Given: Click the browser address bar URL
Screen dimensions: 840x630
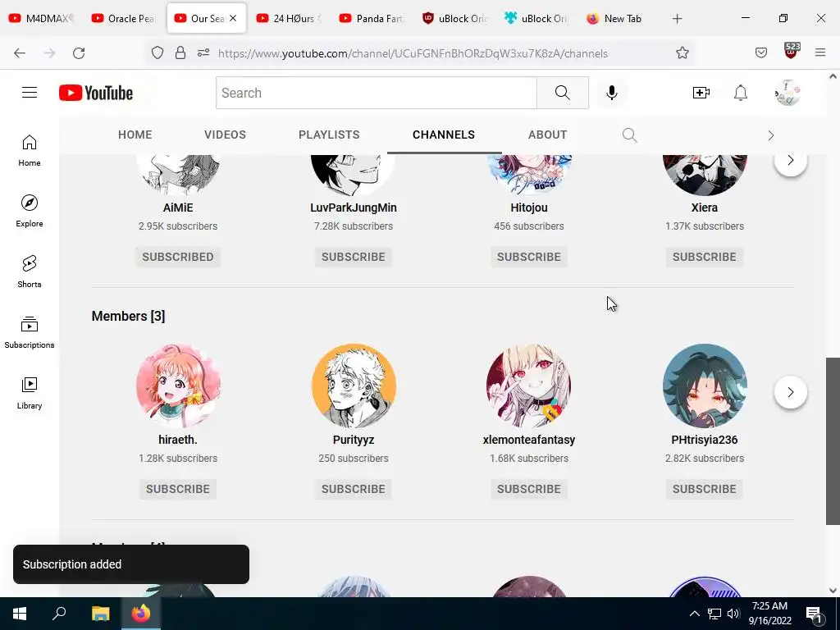Looking at the screenshot, I should [413, 53].
